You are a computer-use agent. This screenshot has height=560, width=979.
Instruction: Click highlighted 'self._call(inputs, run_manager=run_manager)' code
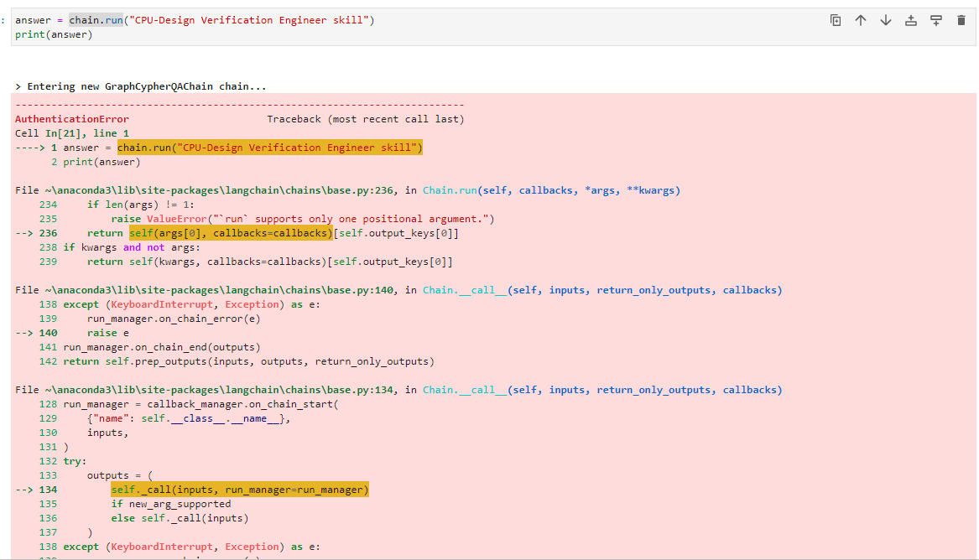tap(240, 490)
